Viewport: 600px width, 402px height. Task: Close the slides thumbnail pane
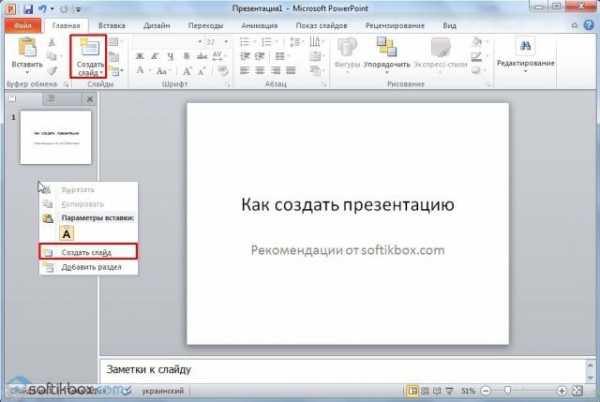tap(90, 99)
